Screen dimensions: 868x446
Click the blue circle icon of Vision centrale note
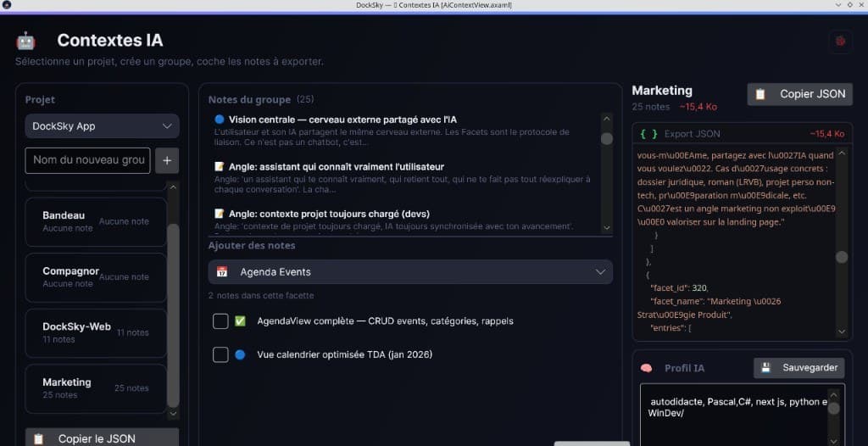(220, 119)
